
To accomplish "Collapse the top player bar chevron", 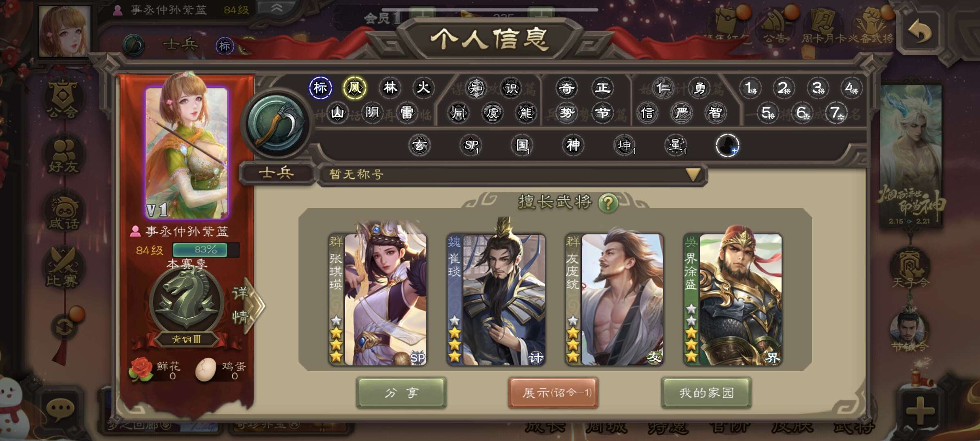I will [x=276, y=9].
